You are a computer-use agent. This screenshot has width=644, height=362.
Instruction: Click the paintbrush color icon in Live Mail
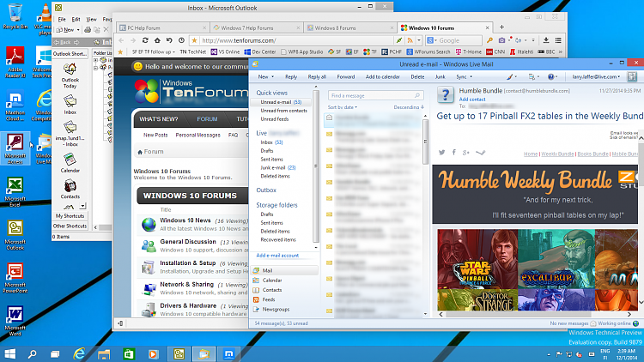(510, 76)
